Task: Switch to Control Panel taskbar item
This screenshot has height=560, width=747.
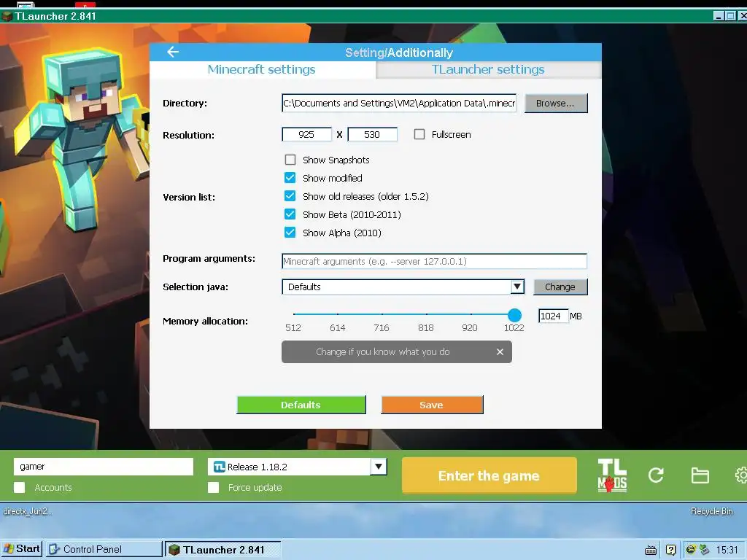Action: [104, 549]
